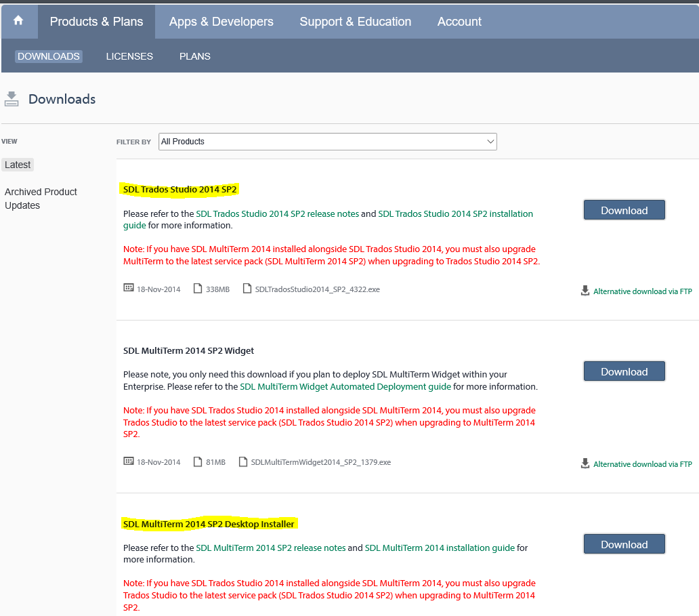Switch to the PLANS tab
699x616 pixels.
pyautogui.click(x=195, y=56)
